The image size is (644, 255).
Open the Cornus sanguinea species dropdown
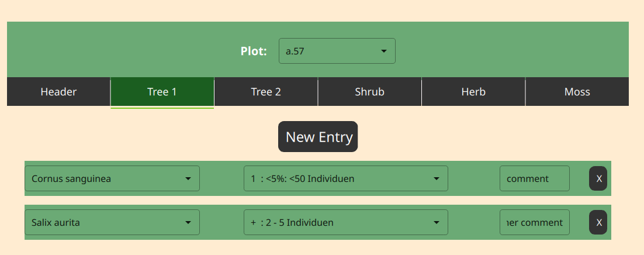tap(112, 178)
